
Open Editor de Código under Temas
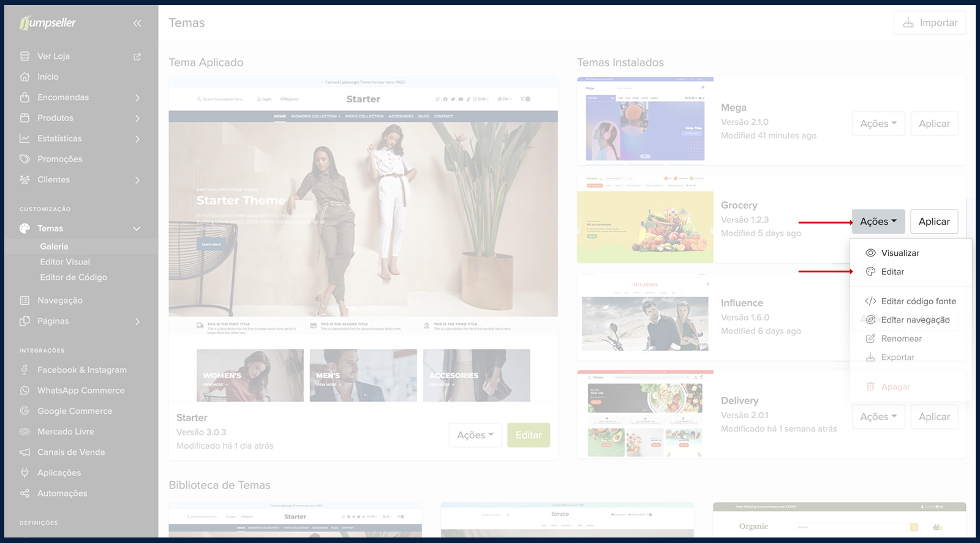73,277
